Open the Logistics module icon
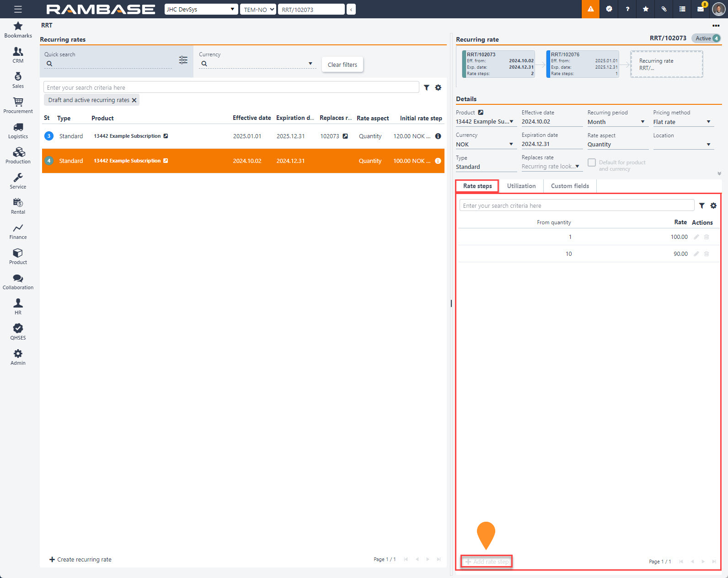This screenshot has width=728, height=578. click(18, 130)
